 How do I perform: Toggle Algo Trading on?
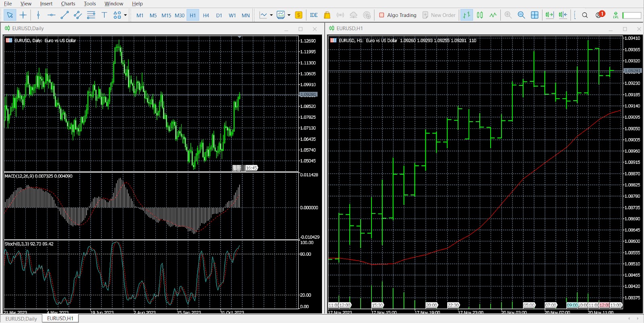(x=398, y=15)
